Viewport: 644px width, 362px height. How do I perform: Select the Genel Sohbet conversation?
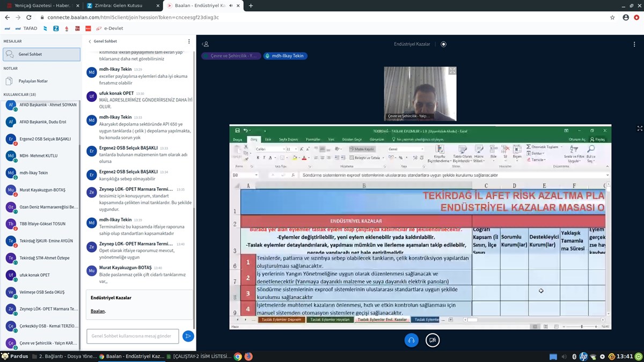click(41, 54)
